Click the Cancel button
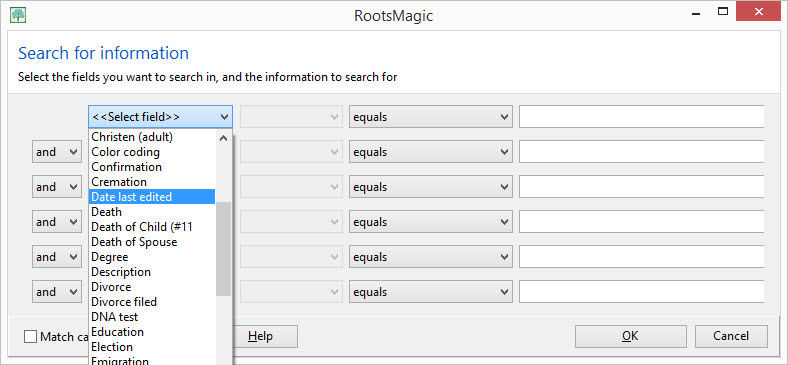This screenshot has height=365, width=788. click(731, 336)
